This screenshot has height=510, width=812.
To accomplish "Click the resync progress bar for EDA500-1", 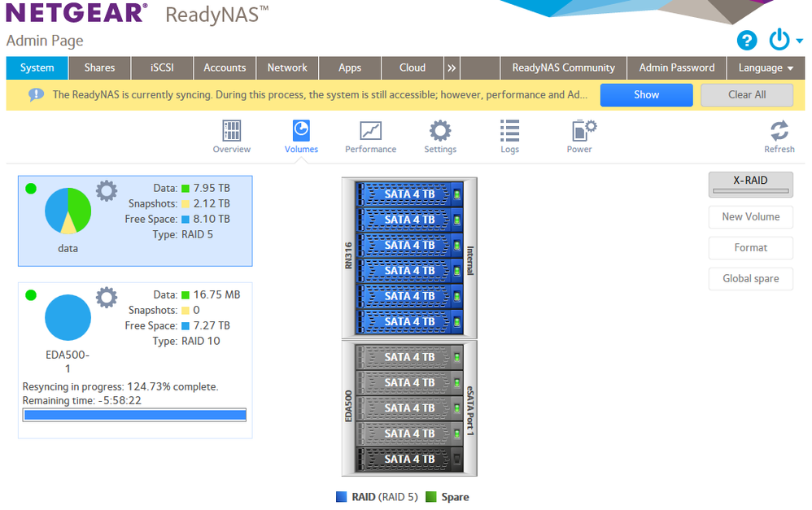I will 134,415.
